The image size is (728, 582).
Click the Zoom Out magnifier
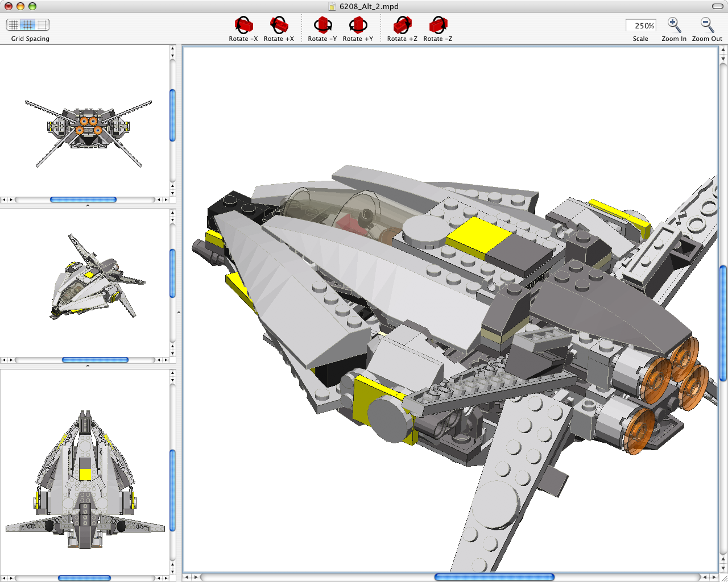coord(707,26)
